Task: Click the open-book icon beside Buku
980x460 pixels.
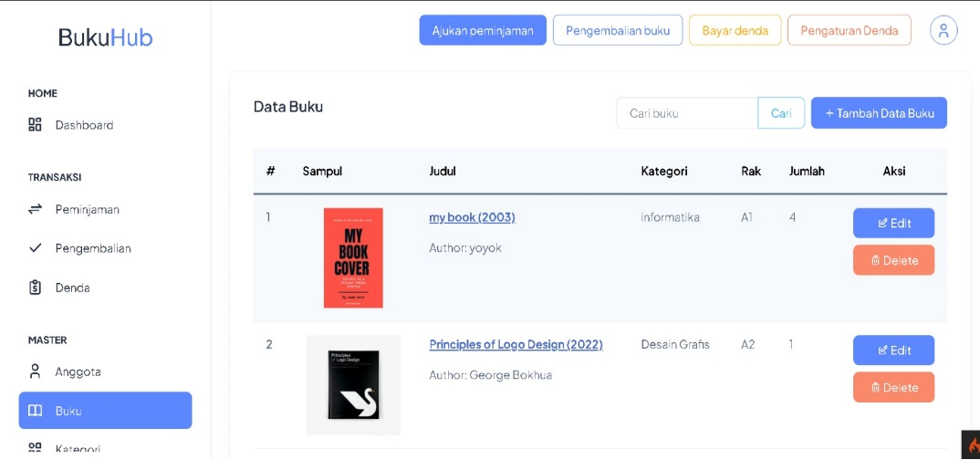Action: point(35,411)
